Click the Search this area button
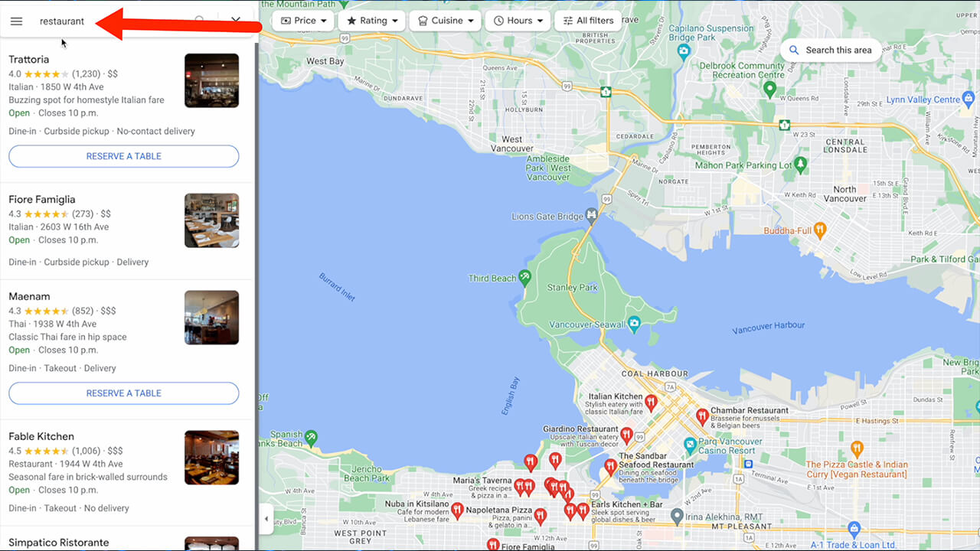This screenshot has width=980, height=551. [831, 50]
